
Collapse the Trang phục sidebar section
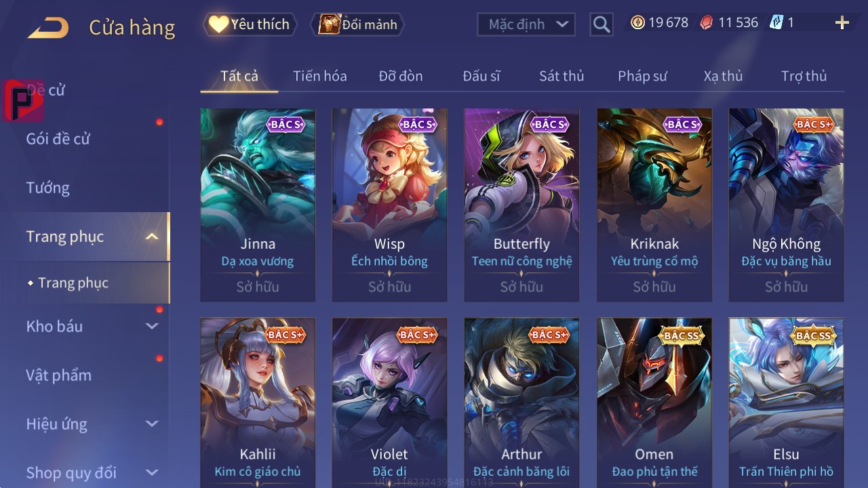point(152,237)
